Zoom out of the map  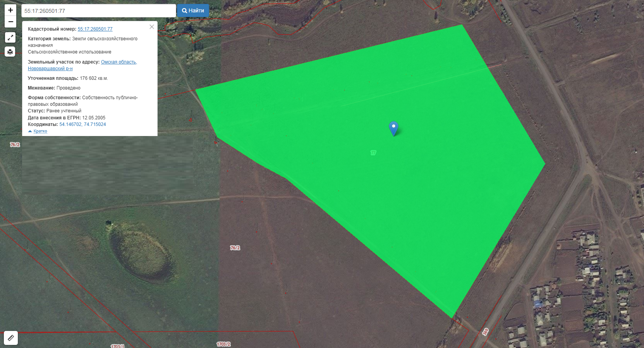click(10, 22)
